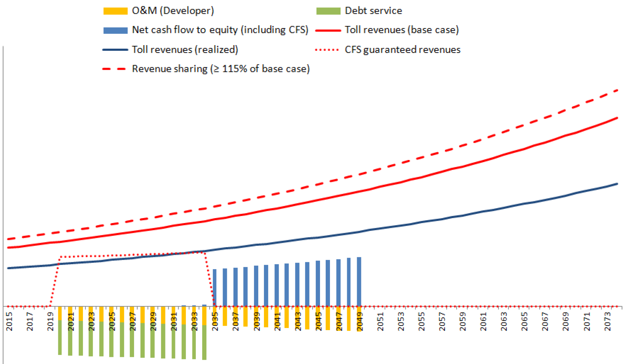This screenshot has height=364, width=627.
Task: Click the 2017 axis year label
Action: coord(30,322)
